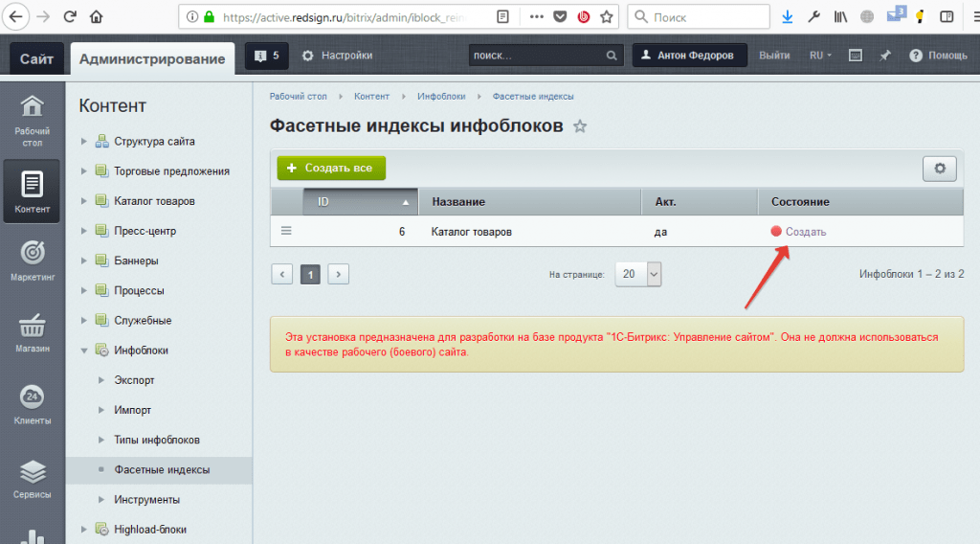This screenshot has height=544, width=980.
Task: Open Экспорт under Инфоблоки
Action: 134,380
